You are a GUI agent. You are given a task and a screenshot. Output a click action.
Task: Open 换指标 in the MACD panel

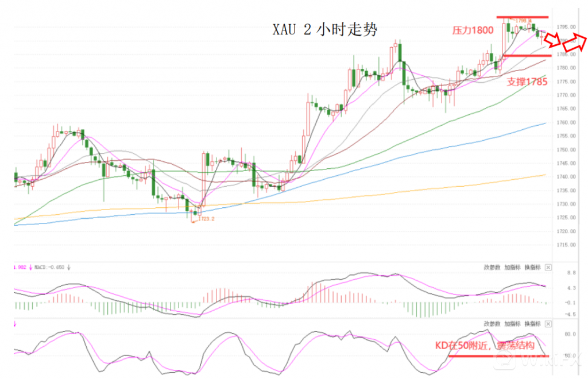tap(532, 267)
